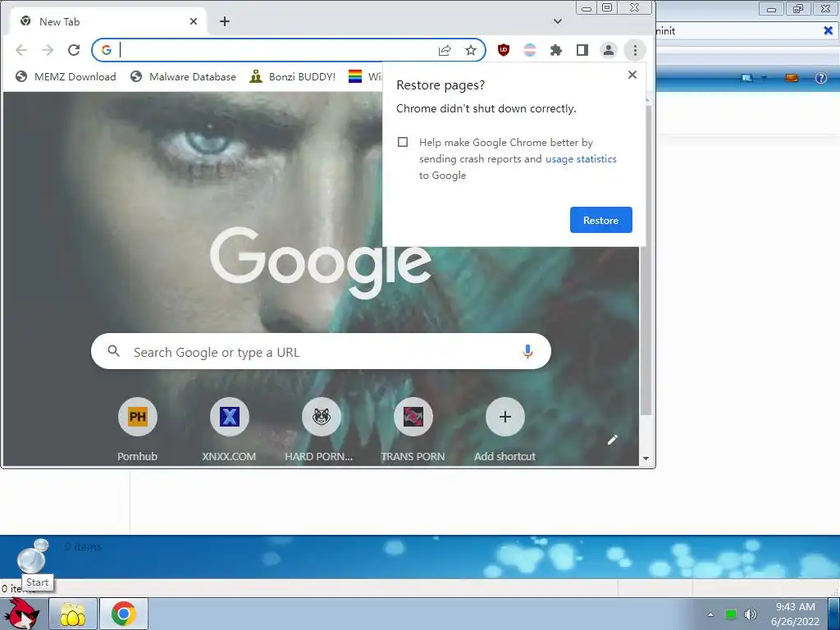The height and width of the screenshot is (630, 840).
Task: Open the help question-mark icon in the background window
Action: [820, 78]
